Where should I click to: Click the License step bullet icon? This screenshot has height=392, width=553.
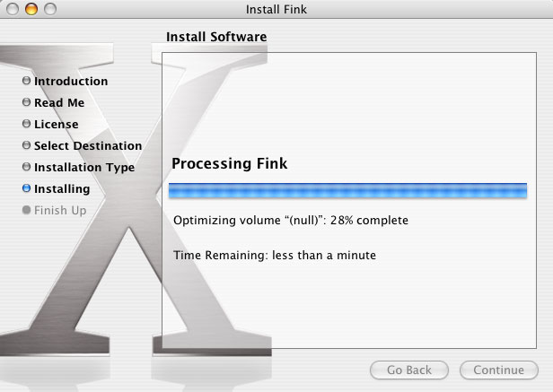[x=26, y=124]
